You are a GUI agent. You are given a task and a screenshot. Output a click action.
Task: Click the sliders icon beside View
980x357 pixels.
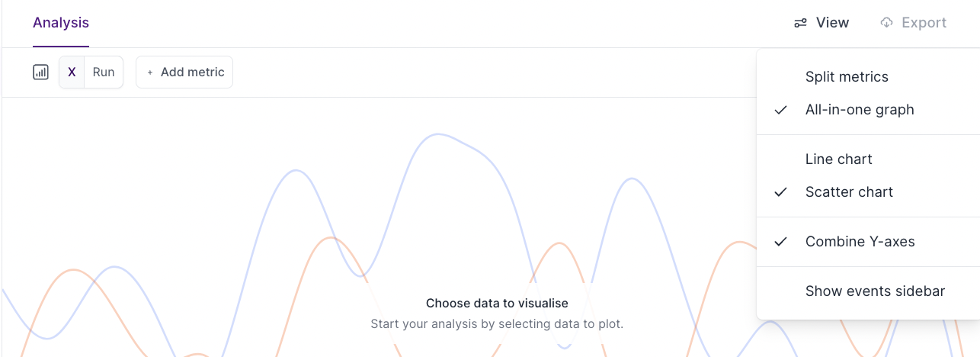[800, 23]
